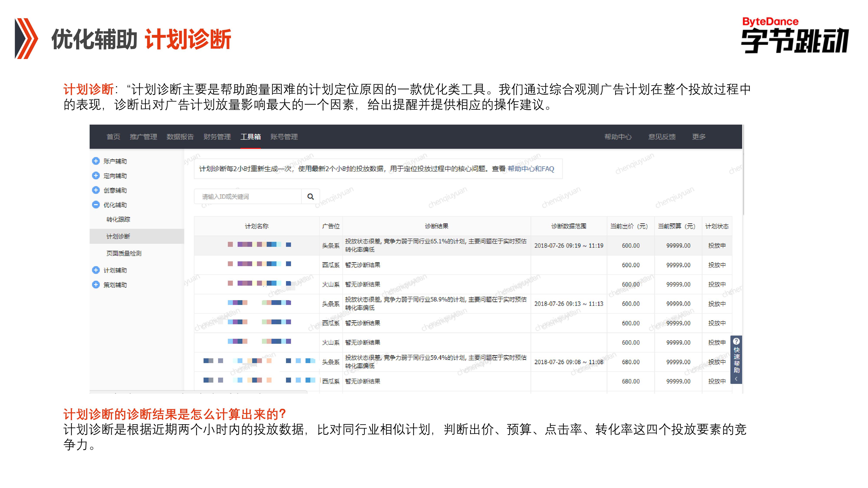This screenshot has height=488, width=868.
Task: Expand 账户辅助 plus icon
Action: point(96,161)
